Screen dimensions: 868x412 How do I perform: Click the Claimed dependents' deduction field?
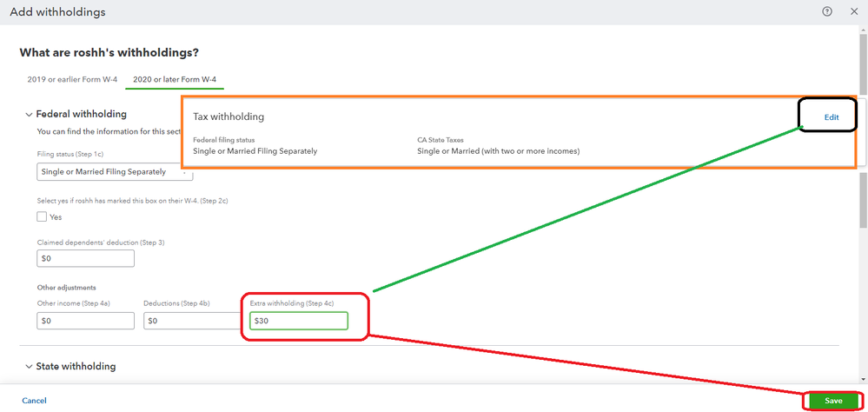pos(85,259)
